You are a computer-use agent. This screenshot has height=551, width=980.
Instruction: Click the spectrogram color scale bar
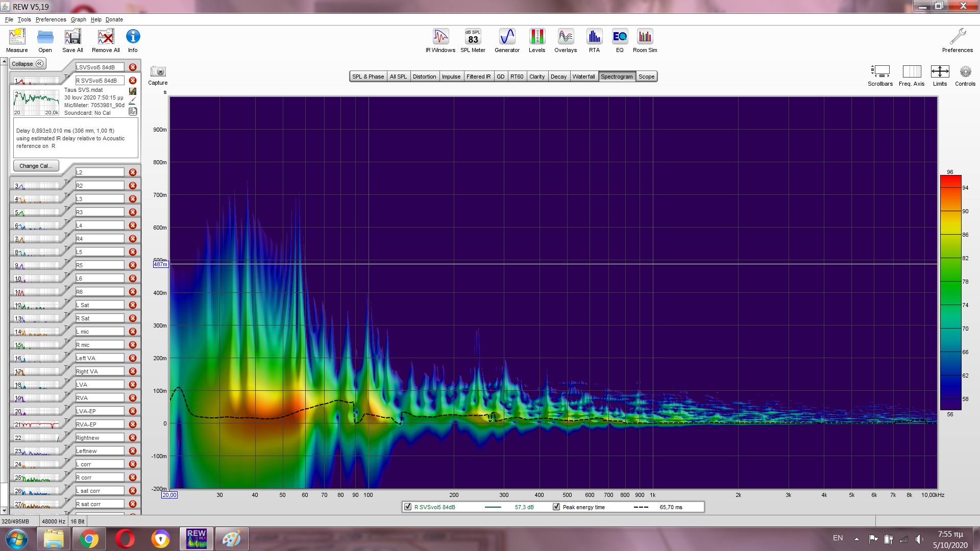pyautogui.click(x=950, y=292)
